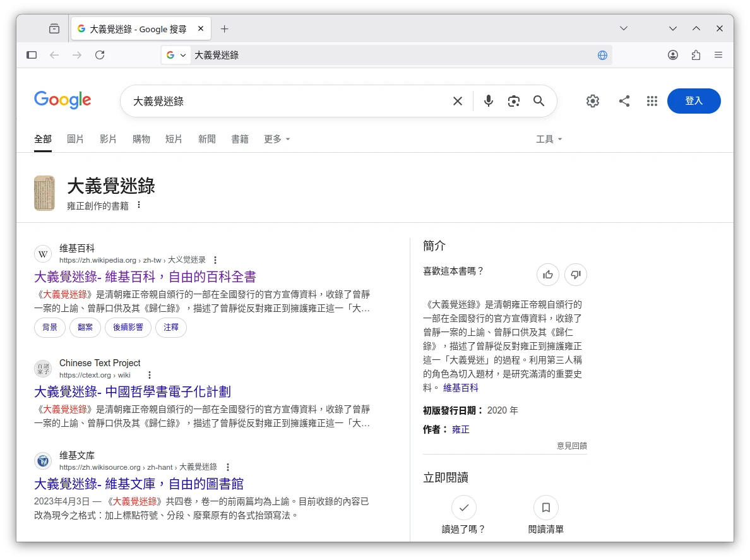Click the voice search microphone icon

tap(488, 101)
